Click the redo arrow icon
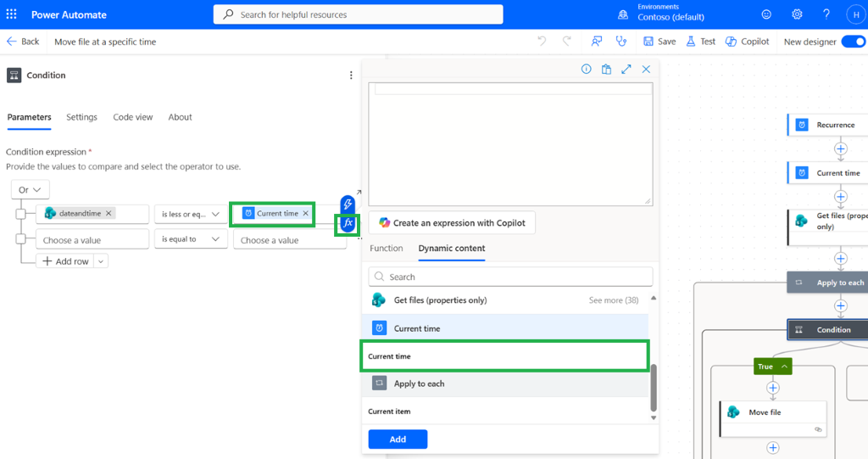This screenshot has height=459, width=868. pyautogui.click(x=567, y=42)
